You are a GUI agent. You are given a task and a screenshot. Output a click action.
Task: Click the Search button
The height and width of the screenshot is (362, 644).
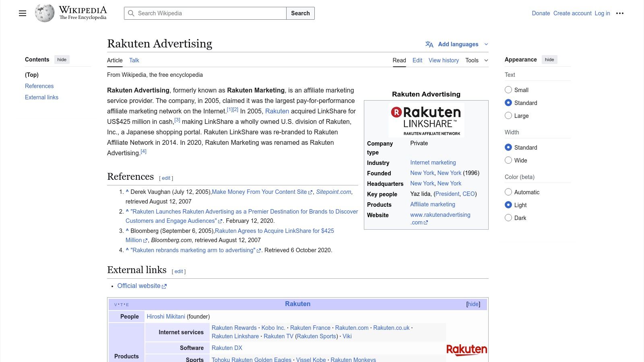coord(300,13)
